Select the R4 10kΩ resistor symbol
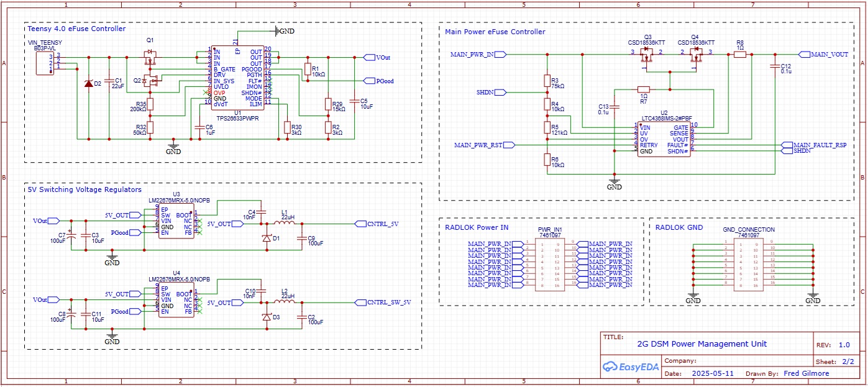 pyautogui.click(x=547, y=104)
